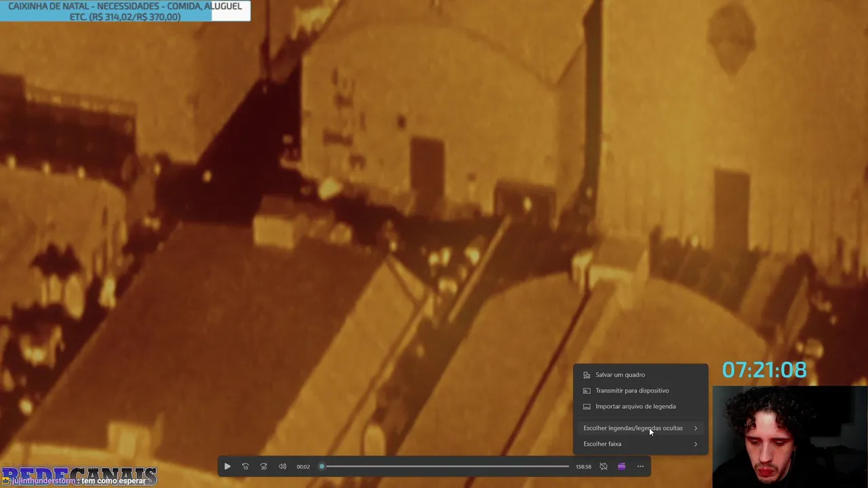Select Transmitir para dispositivo
Viewport: 868px width, 488px height.
pyautogui.click(x=641, y=390)
